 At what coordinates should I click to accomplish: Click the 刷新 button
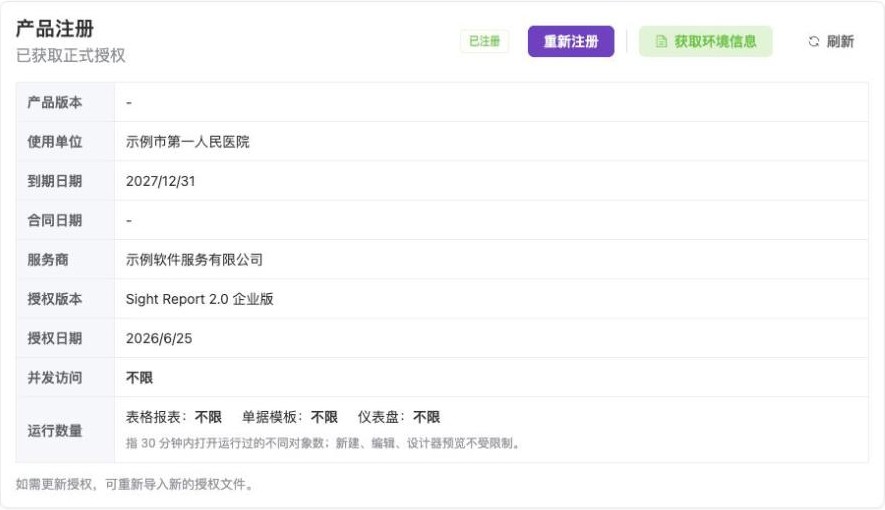(x=831, y=41)
